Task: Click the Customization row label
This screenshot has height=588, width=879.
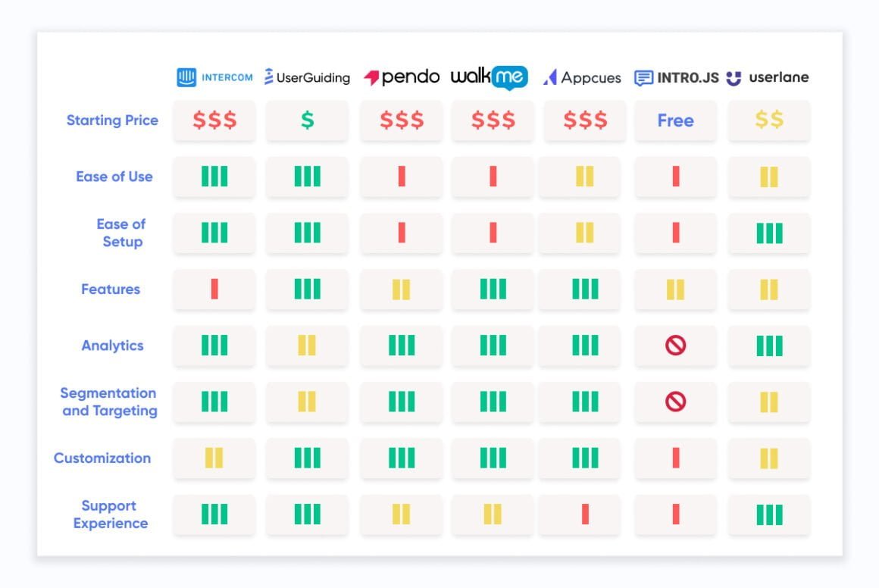Action: (102, 458)
